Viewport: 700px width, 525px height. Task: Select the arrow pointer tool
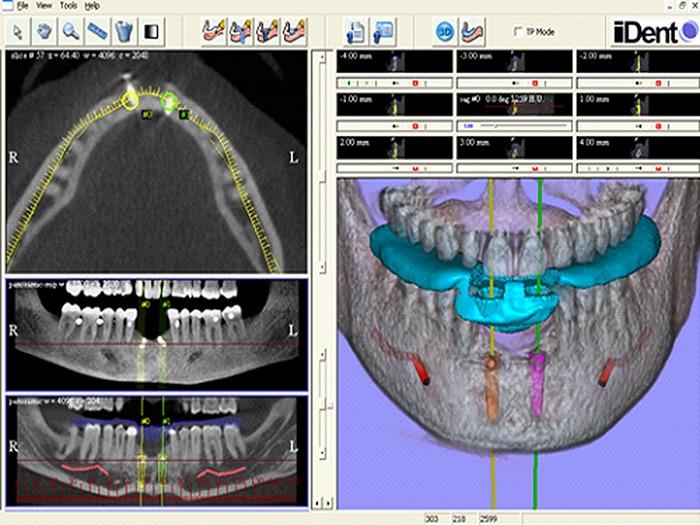(x=17, y=31)
